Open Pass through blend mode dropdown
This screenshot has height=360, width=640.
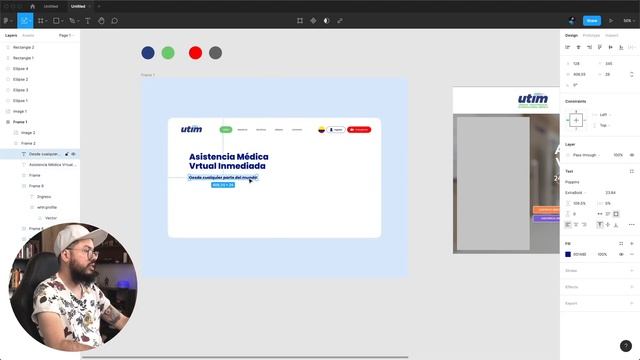click(x=586, y=155)
